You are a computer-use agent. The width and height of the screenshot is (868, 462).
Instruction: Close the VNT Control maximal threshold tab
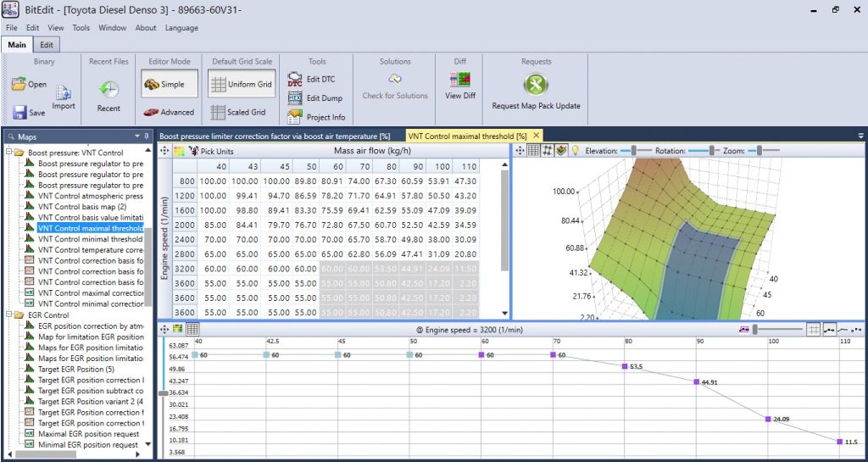pyautogui.click(x=536, y=136)
